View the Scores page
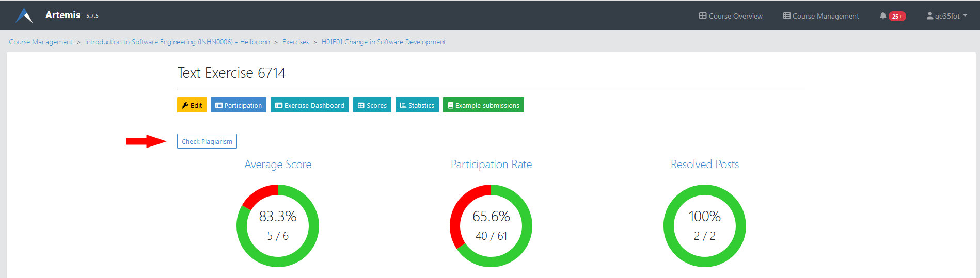The image size is (980, 278). point(372,105)
